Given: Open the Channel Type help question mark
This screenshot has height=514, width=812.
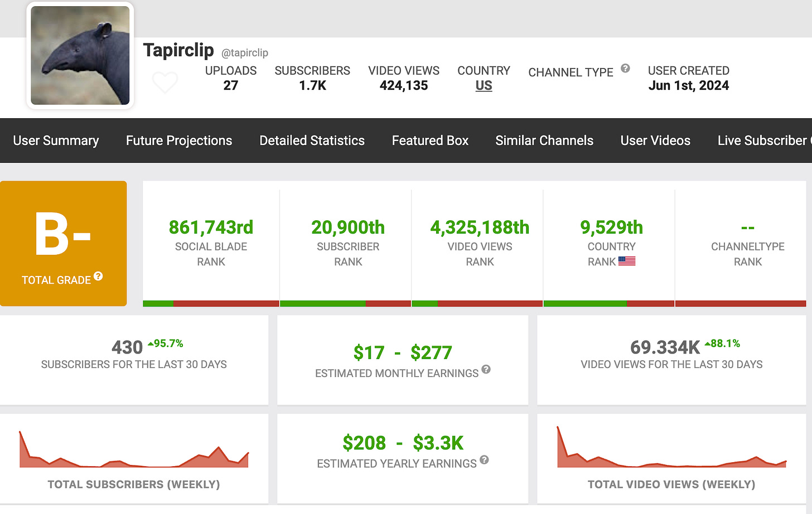Looking at the screenshot, I should click(625, 68).
